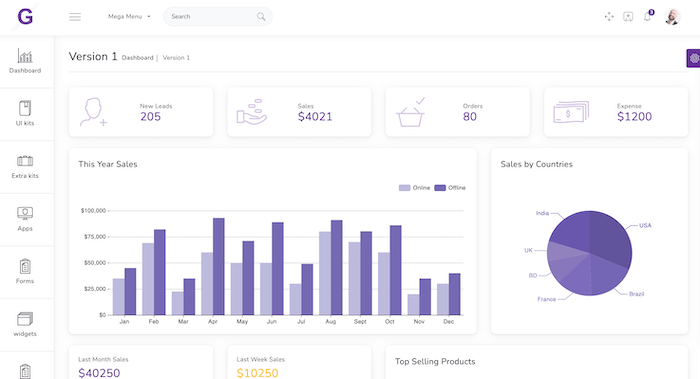Toggle the hamburger sidebar menu
The width and height of the screenshot is (700, 379).
click(x=75, y=17)
